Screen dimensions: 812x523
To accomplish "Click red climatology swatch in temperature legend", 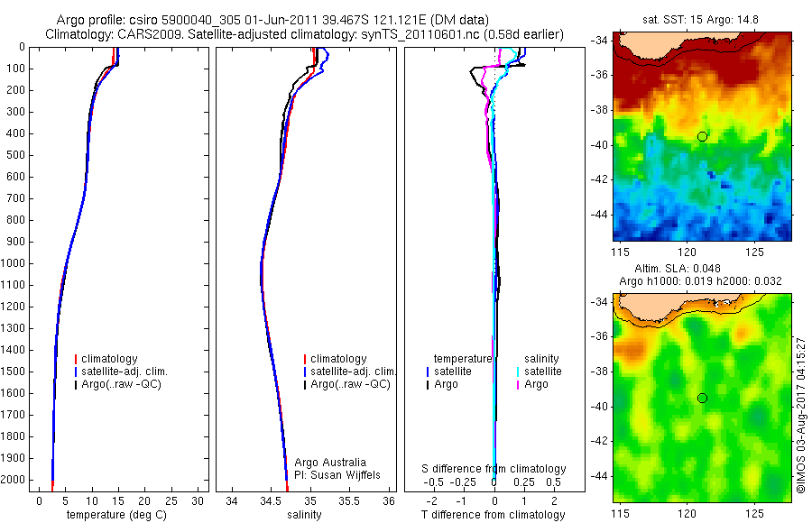I will coord(76,359).
